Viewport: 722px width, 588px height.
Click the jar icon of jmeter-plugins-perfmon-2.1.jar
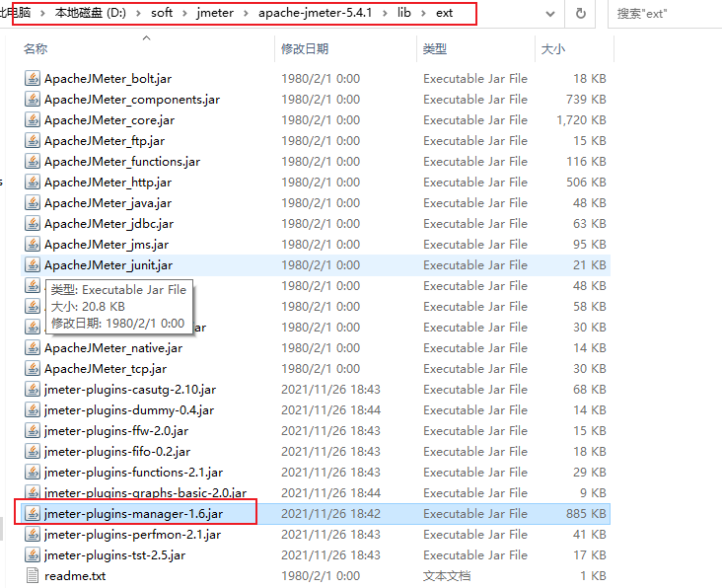(33, 535)
